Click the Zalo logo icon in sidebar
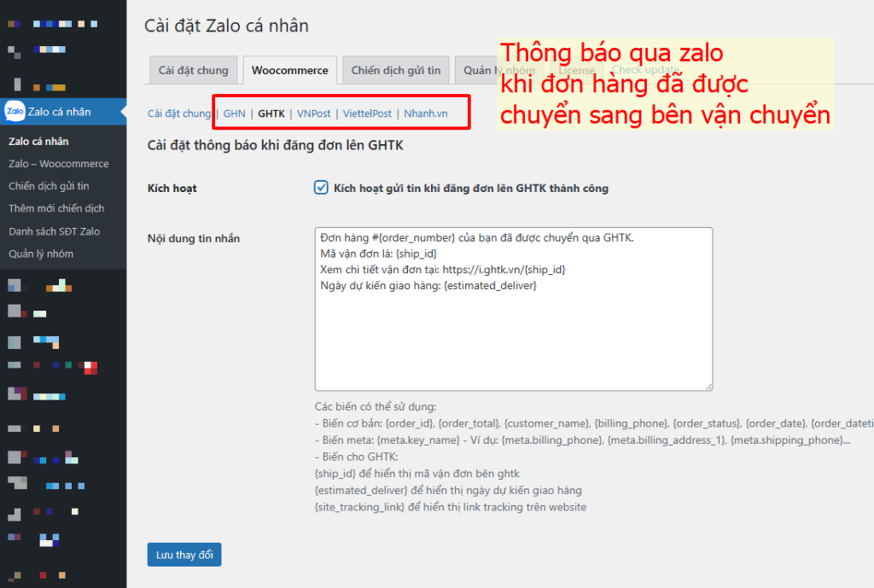Screen dimensions: 874x588 [x=14, y=111]
